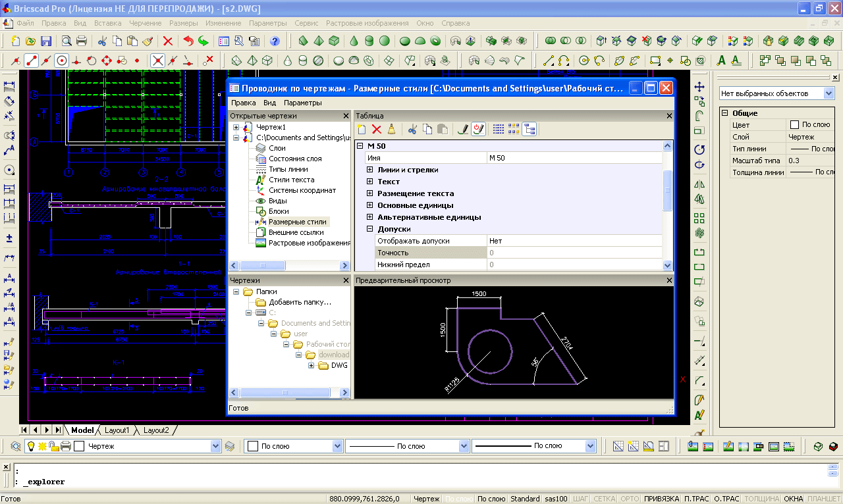Click the Цвет По слою color swatch
The height and width of the screenshot is (504, 843).
click(x=794, y=125)
